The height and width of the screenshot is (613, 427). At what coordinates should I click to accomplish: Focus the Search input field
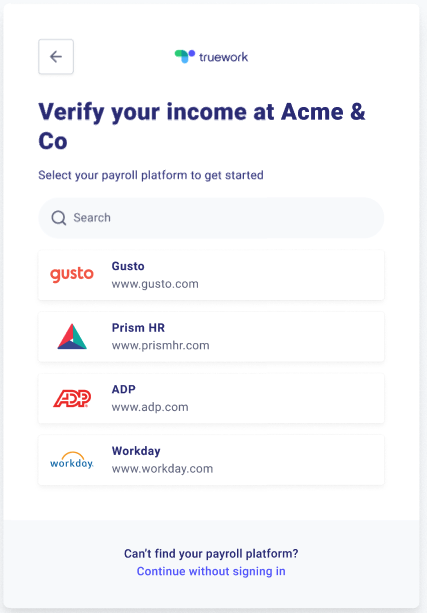pos(211,218)
